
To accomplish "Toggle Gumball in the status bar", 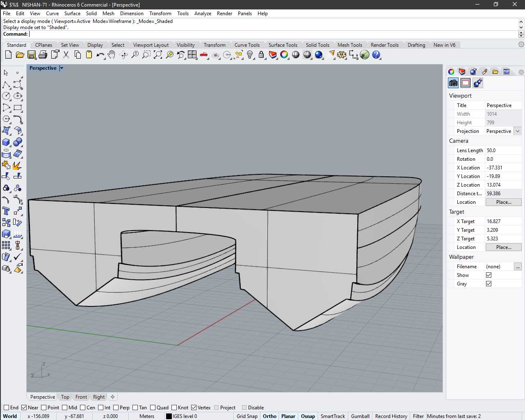I will (360, 416).
